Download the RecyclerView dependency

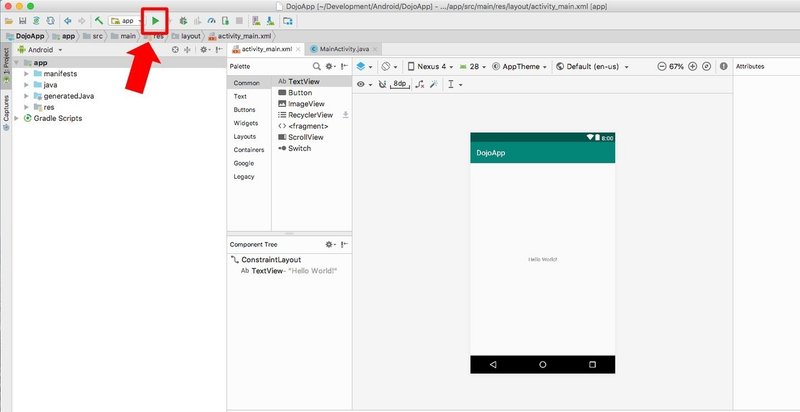coord(345,115)
